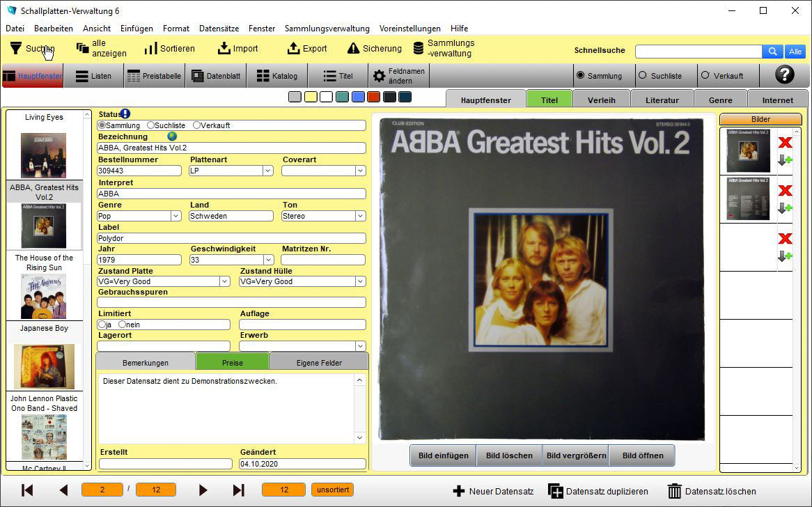Click the Suchen funnel icon
The image size is (812, 507).
(x=15, y=49)
